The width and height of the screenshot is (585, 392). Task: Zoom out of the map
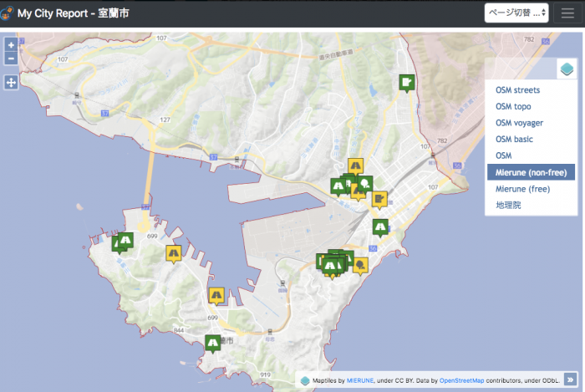pyautogui.click(x=11, y=59)
